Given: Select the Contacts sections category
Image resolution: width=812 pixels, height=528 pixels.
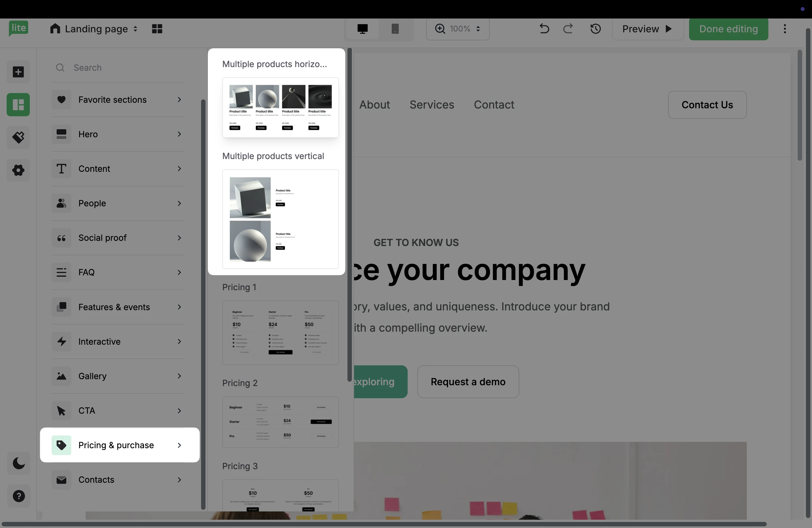Looking at the screenshot, I should 118,480.
